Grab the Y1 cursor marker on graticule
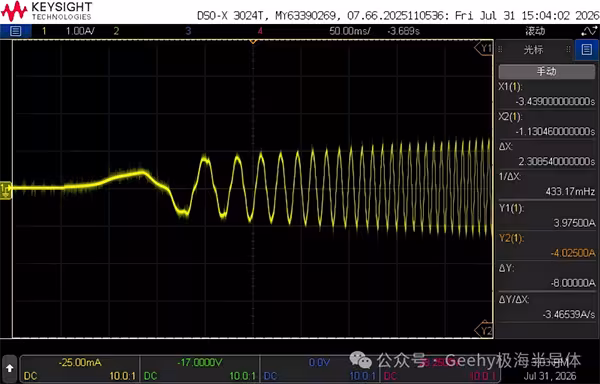Screen dimensions: 600x384 484,48
